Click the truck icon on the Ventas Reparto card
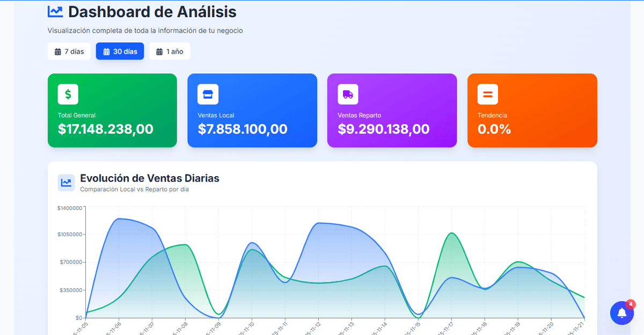This screenshot has height=335, width=644. (x=347, y=93)
